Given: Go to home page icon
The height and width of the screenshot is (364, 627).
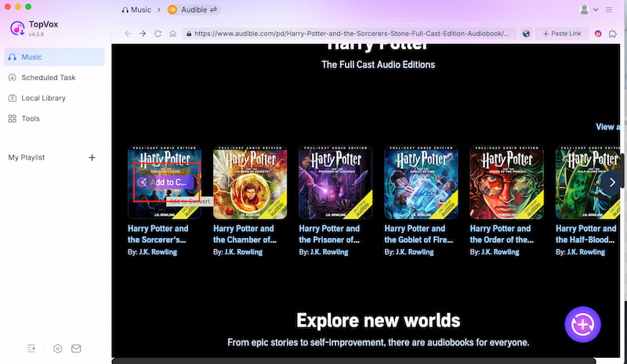Looking at the screenshot, I should coord(172,34).
